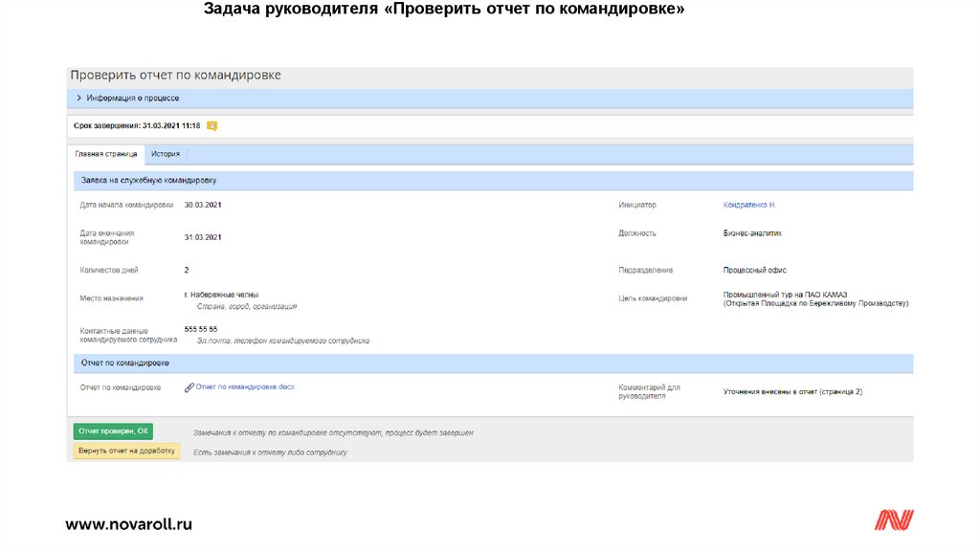The height and width of the screenshot is (549, 980).
Task: Click the end date value 31.03.2021
Action: pyautogui.click(x=203, y=236)
